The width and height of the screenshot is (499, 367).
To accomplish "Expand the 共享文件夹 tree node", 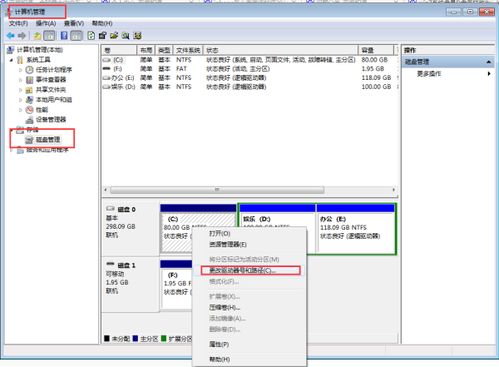I will 20,90.
